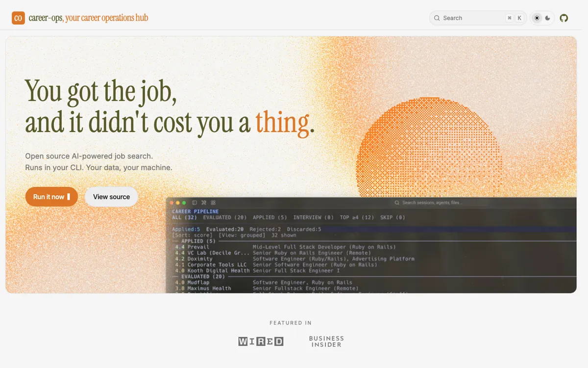
Task: Click the 'Discarded:5' status count
Action: [x=304, y=229]
